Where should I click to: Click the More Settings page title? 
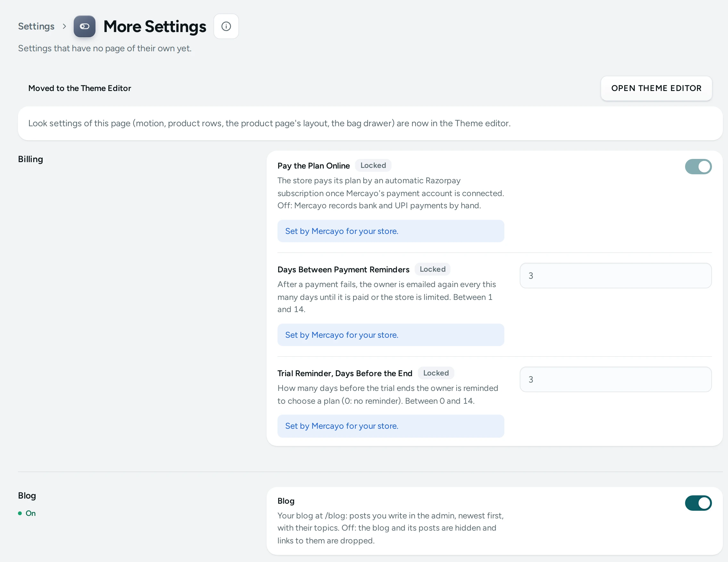(155, 26)
